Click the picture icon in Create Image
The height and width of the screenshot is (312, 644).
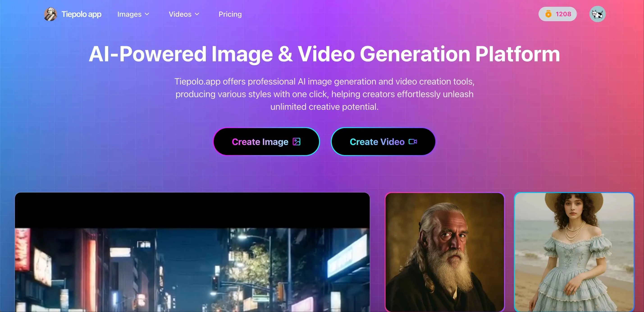point(297,142)
